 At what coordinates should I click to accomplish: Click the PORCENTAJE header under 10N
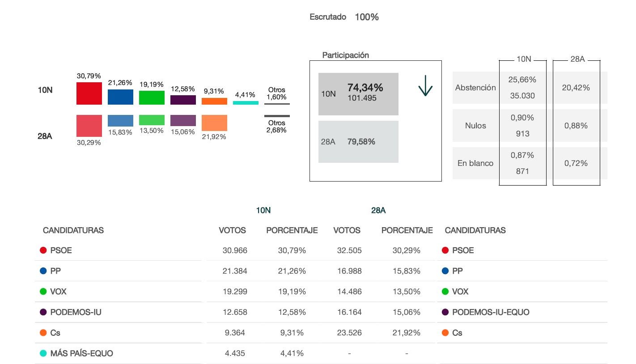292,230
